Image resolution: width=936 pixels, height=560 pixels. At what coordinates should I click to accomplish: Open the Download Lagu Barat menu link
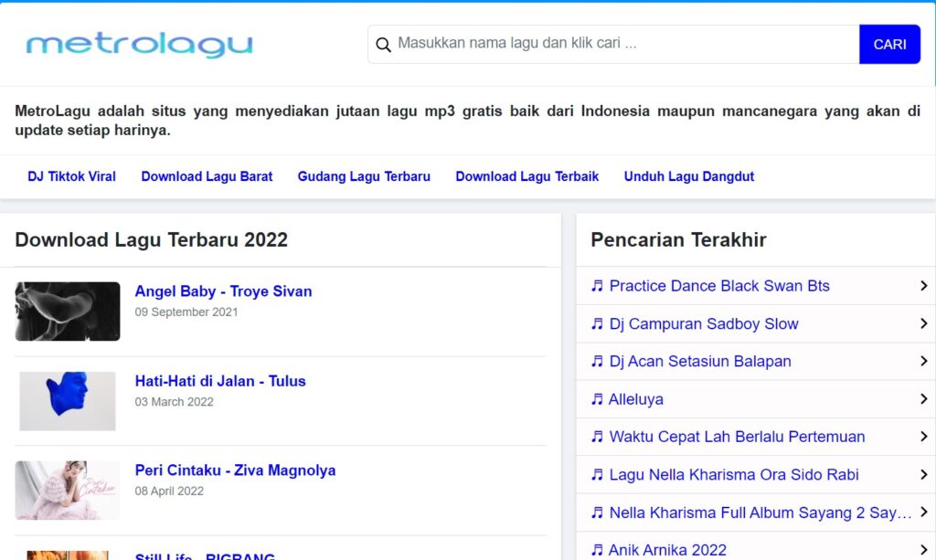click(x=207, y=176)
